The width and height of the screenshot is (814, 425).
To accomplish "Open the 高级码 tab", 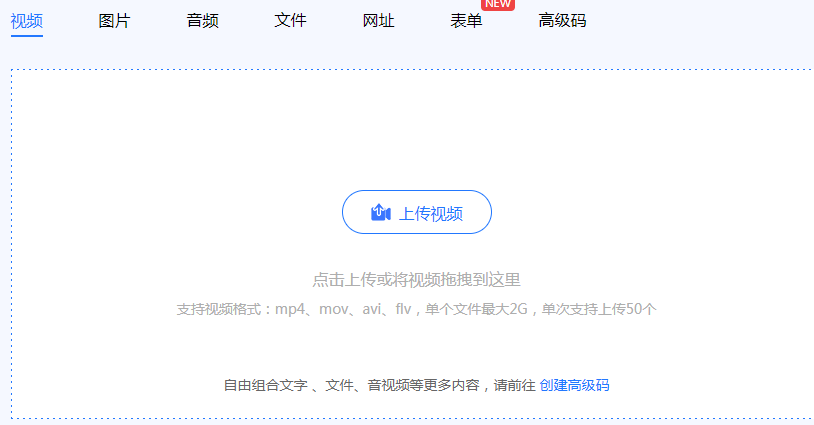I will point(562,21).
